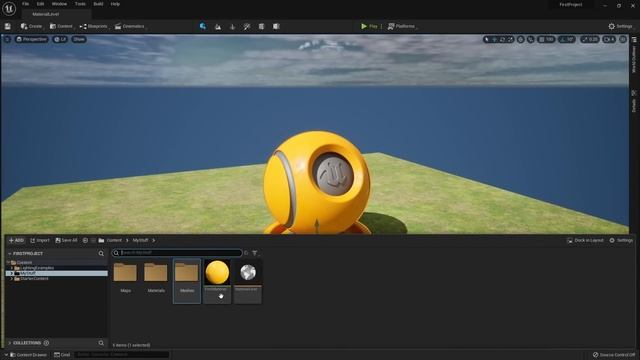Click the yellow material sphere in the viewport
Image resolution: width=640 pixels, height=360 pixels.
point(317,182)
